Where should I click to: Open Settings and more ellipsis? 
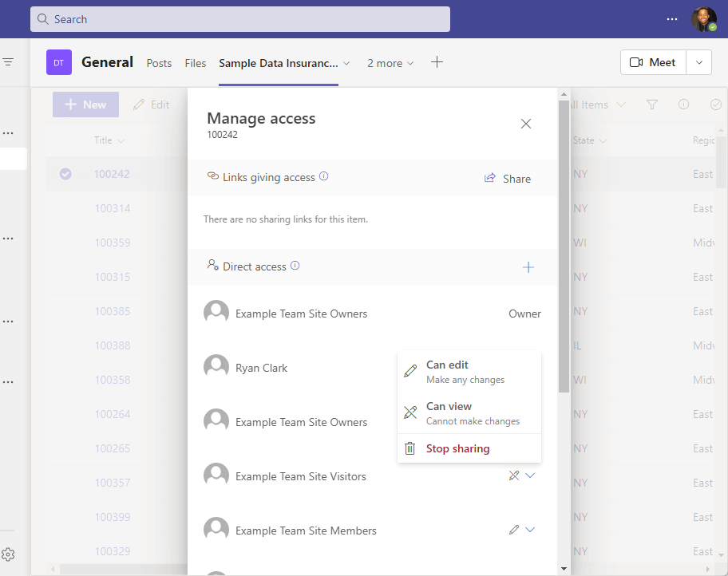672,19
